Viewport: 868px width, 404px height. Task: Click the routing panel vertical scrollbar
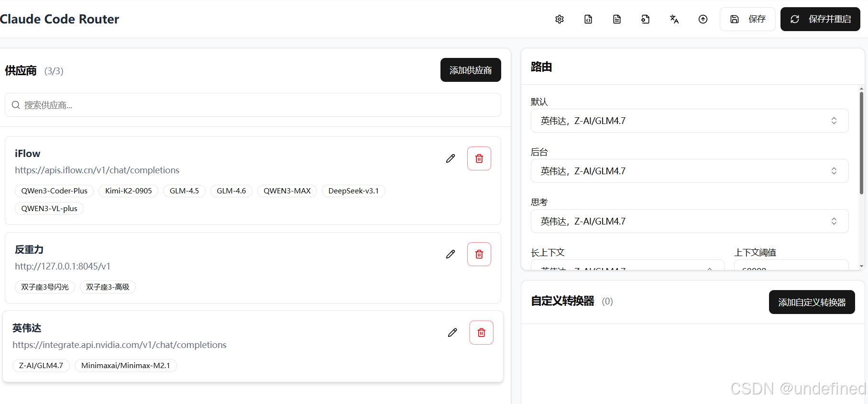[x=861, y=144]
